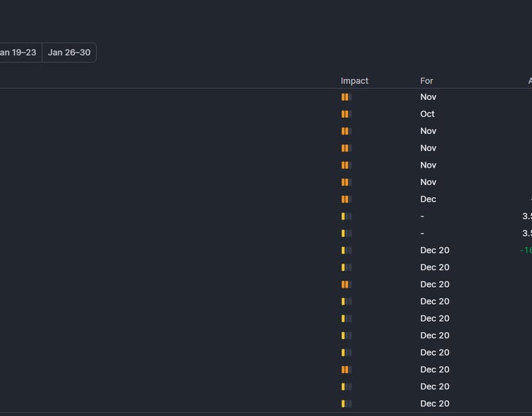This screenshot has height=416, width=532.
Task: Click the second dash row's low-impact icon
Action: [346, 234]
